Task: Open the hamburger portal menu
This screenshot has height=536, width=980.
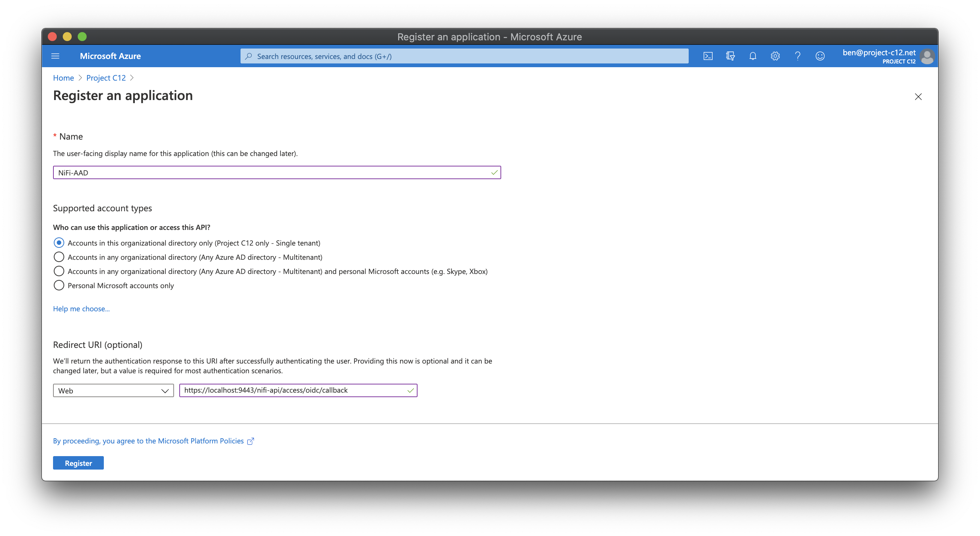Action: (x=55, y=56)
